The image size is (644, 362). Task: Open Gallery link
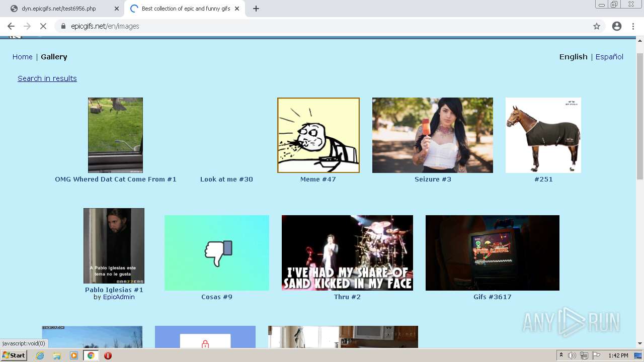click(54, 57)
